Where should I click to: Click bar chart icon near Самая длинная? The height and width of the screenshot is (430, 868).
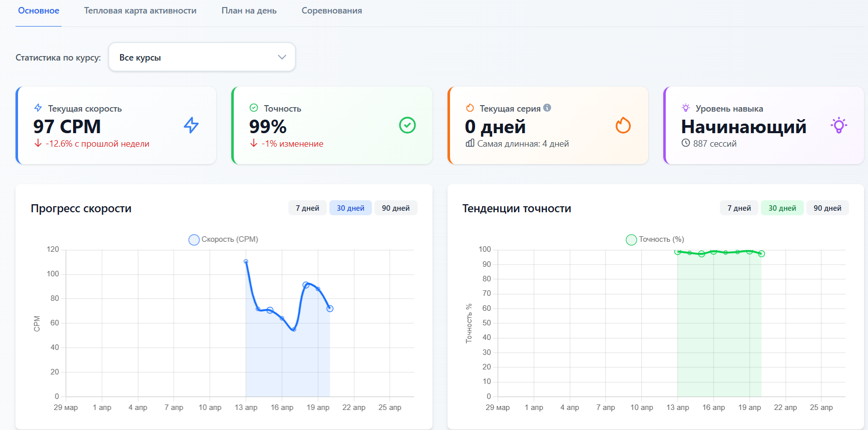pyautogui.click(x=470, y=143)
